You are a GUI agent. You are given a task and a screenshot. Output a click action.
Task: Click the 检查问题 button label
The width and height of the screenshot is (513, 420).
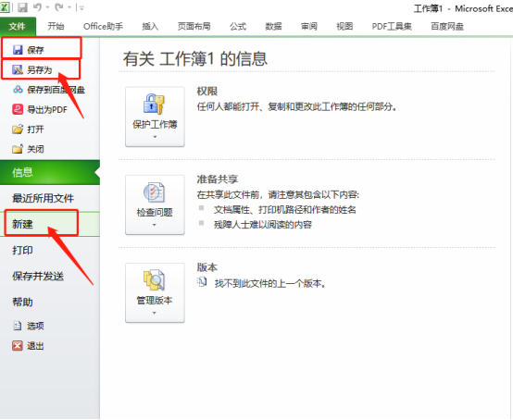coord(155,213)
